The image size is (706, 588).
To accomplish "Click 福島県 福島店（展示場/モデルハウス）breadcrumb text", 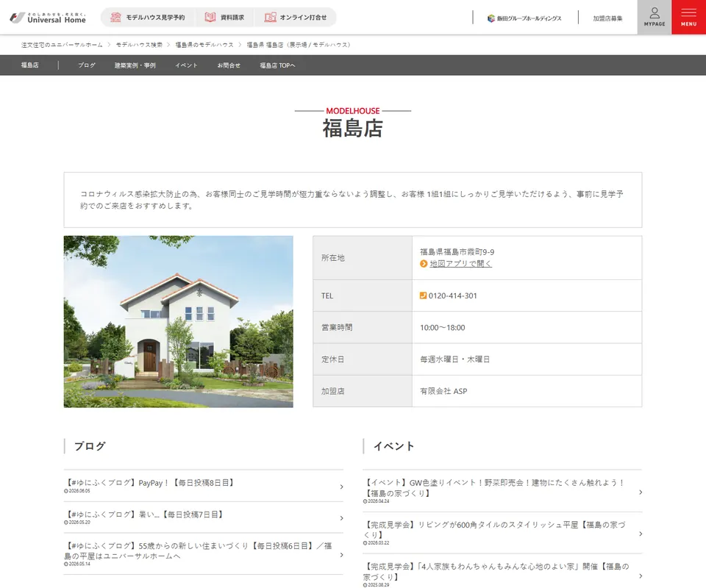I will click(299, 45).
